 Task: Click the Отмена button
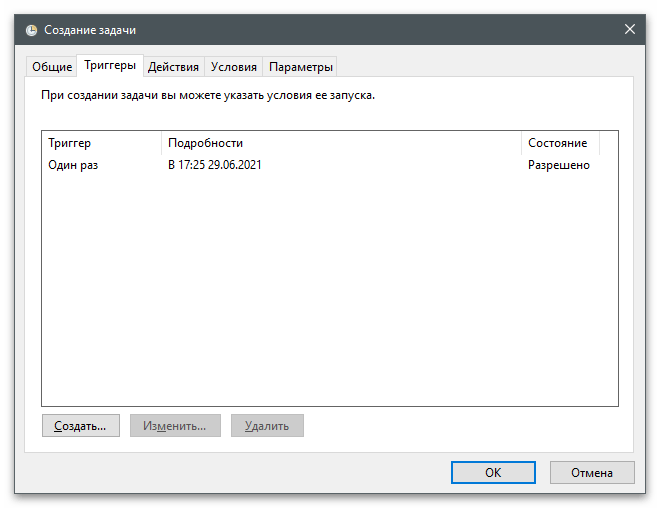point(592,473)
